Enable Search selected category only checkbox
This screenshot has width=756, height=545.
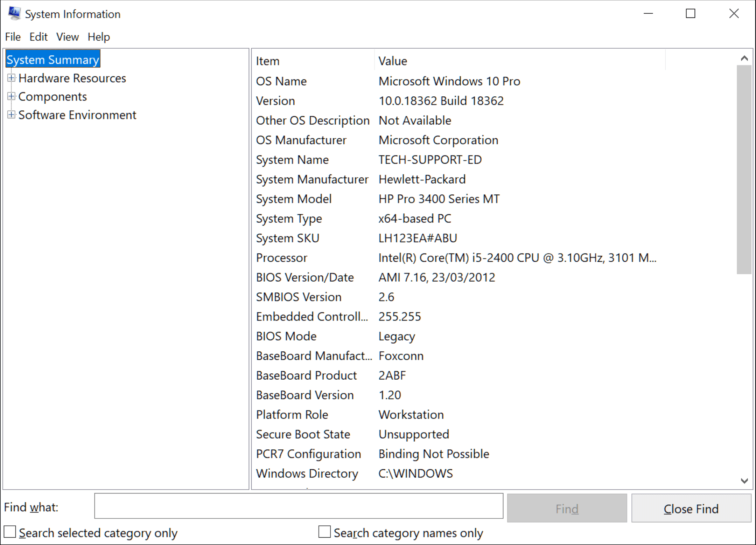pyautogui.click(x=10, y=532)
